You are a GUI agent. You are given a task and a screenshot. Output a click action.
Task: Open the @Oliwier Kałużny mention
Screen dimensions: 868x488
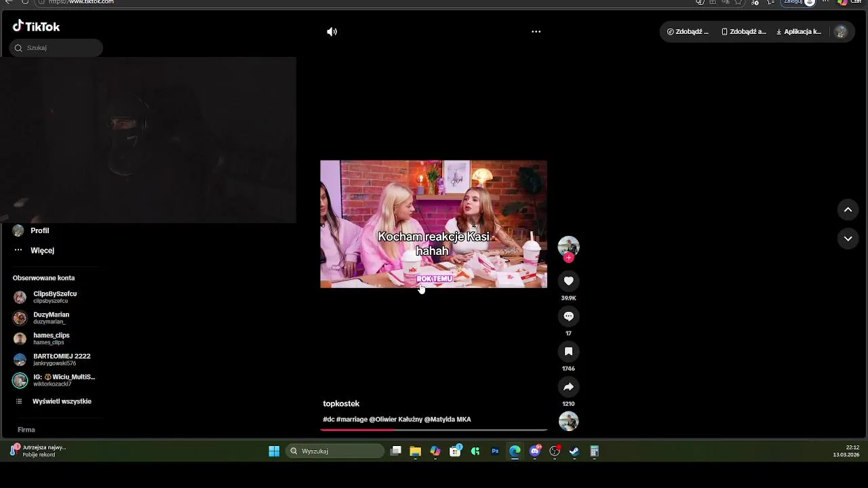396,420
